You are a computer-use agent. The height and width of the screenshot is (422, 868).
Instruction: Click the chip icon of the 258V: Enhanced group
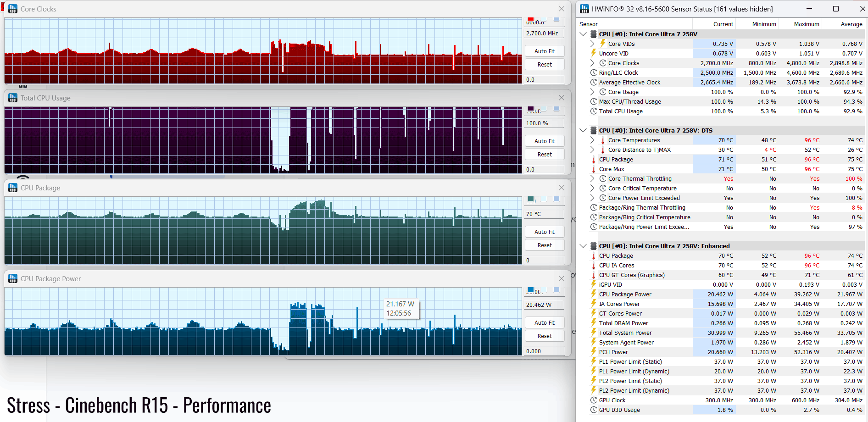pos(593,246)
